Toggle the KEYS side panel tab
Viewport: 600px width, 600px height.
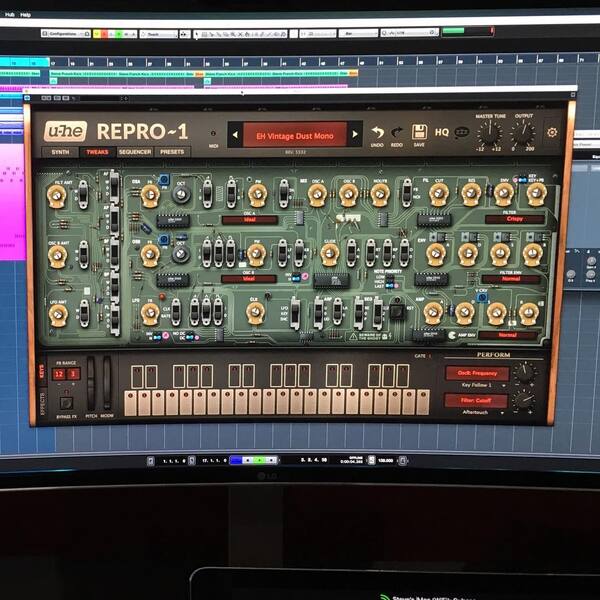pyautogui.click(x=42, y=371)
